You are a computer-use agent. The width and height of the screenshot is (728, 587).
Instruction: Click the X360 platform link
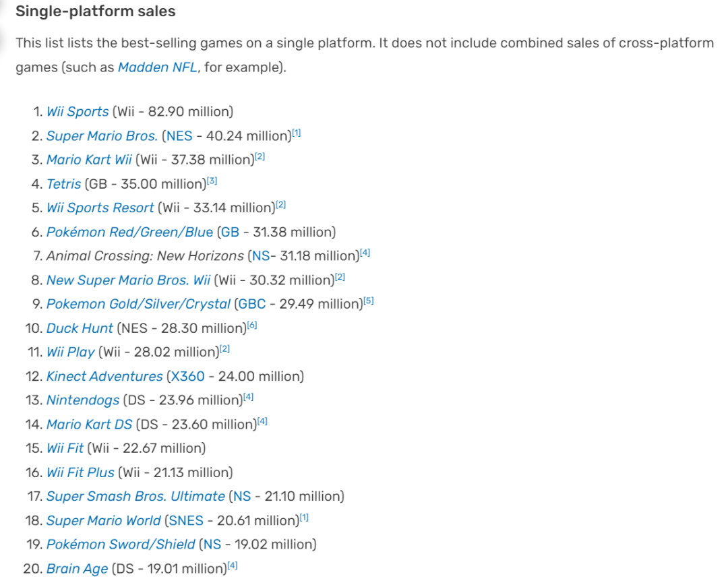(x=189, y=377)
